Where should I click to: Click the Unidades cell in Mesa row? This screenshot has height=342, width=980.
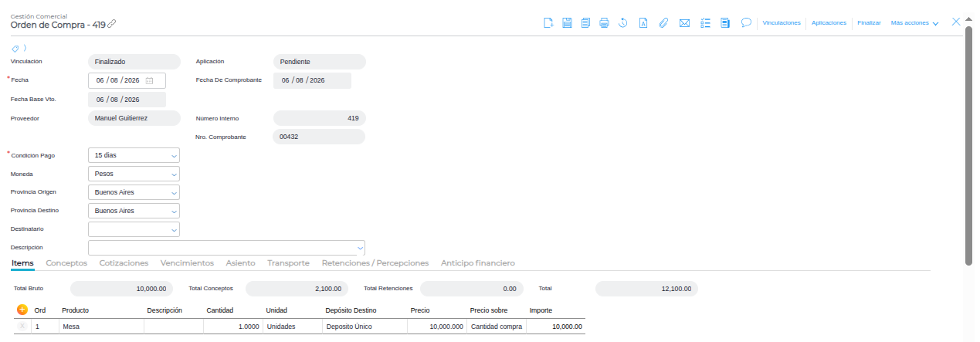293,327
